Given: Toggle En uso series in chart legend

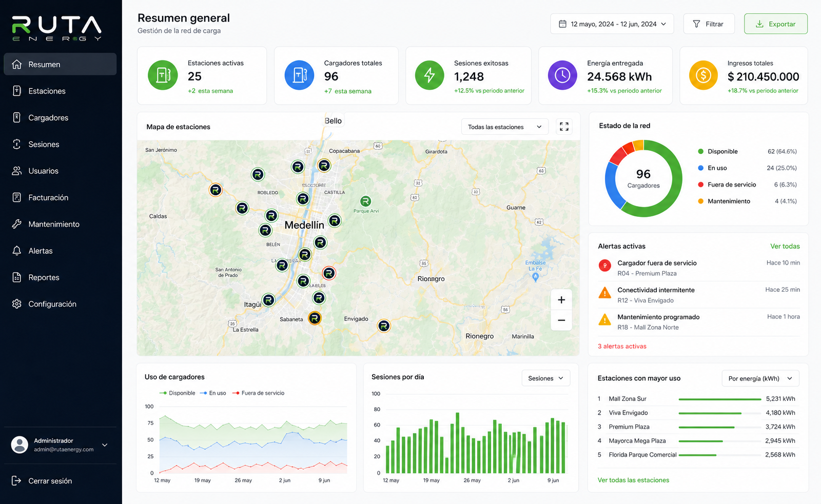Looking at the screenshot, I should click(x=213, y=393).
